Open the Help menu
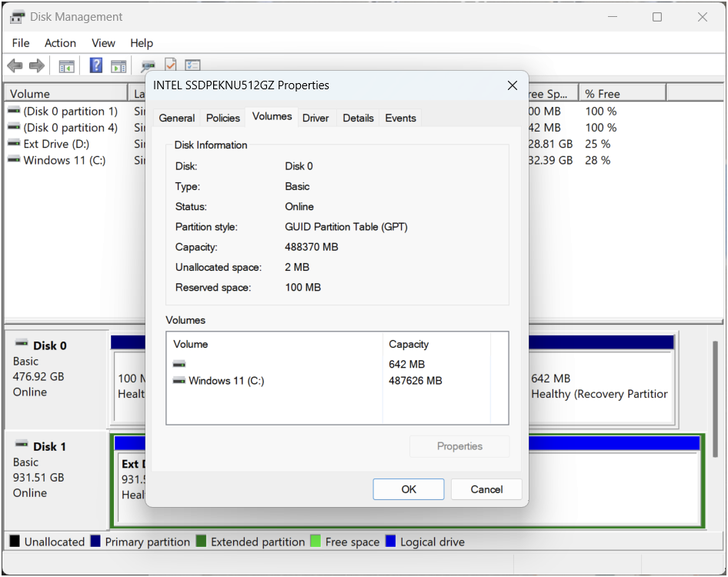 coord(142,43)
